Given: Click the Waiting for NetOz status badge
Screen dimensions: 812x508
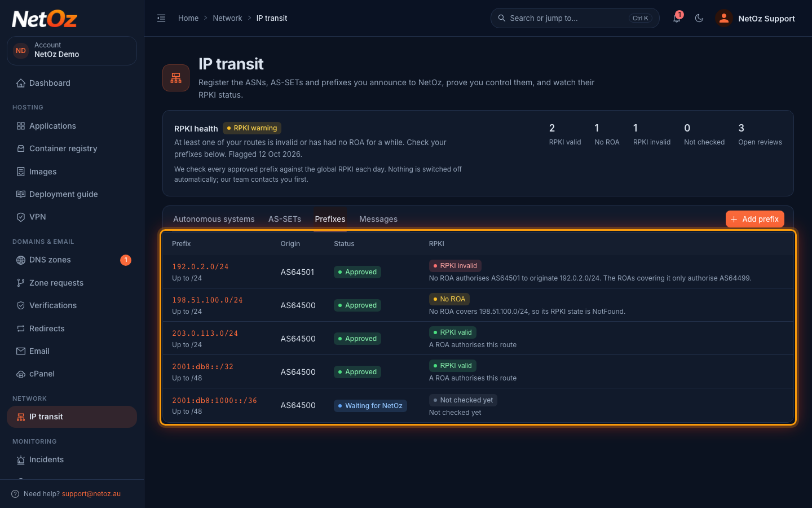Looking at the screenshot, I should [370, 406].
